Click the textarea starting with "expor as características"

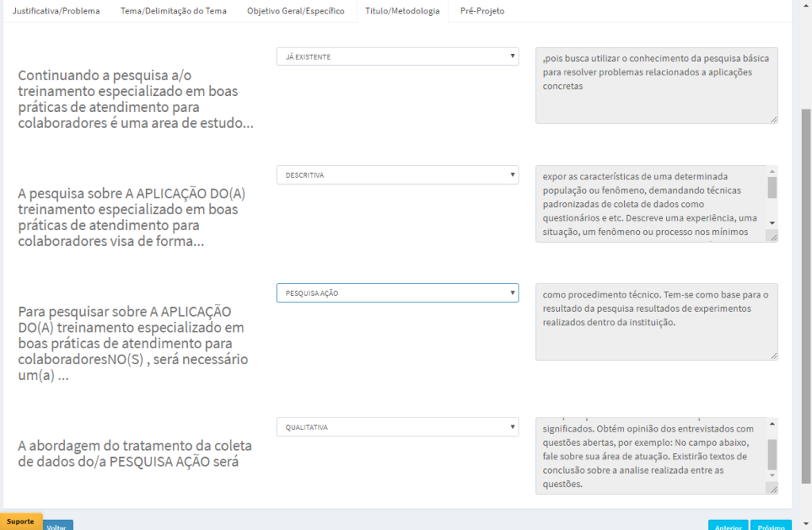(x=650, y=202)
